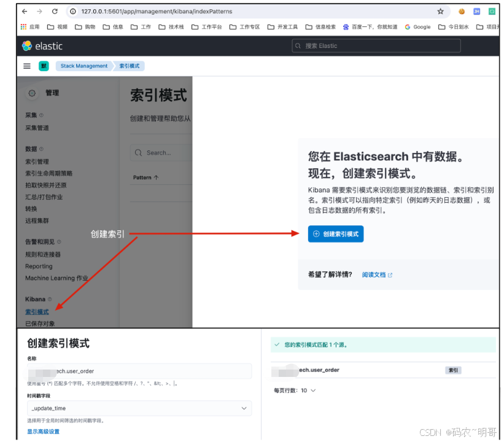Open the 信息检索 bookmark folder

click(x=320, y=27)
